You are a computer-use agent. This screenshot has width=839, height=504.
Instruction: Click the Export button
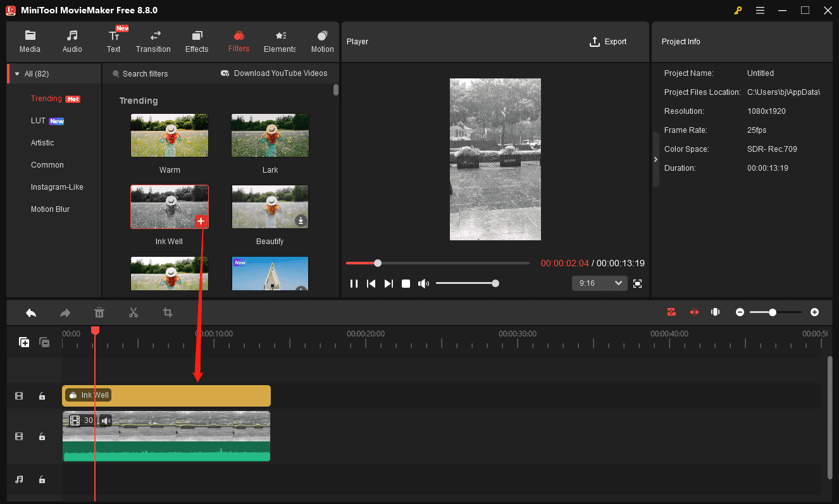(x=608, y=42)
